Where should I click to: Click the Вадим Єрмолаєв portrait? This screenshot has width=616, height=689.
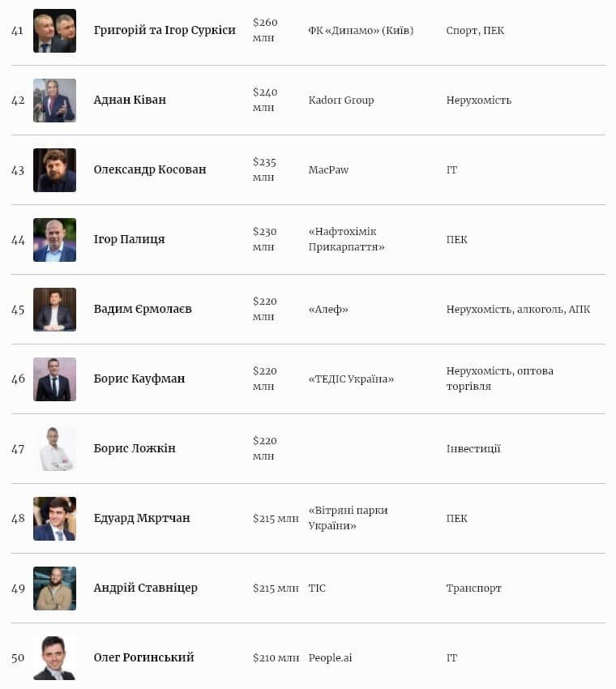[54, 310]
